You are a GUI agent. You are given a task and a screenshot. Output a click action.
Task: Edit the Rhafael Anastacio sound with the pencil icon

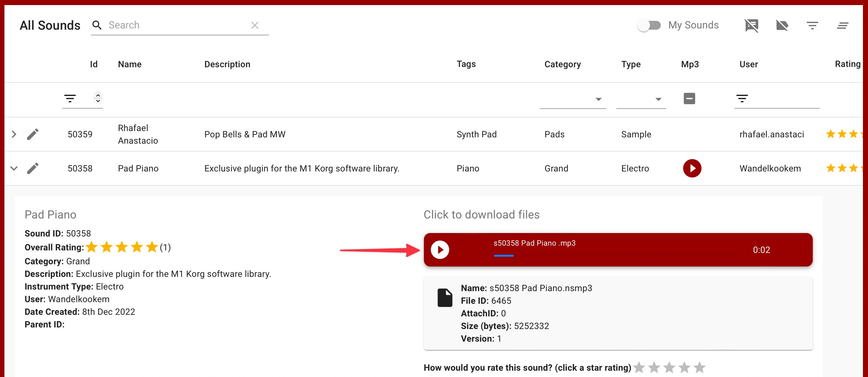33,134
